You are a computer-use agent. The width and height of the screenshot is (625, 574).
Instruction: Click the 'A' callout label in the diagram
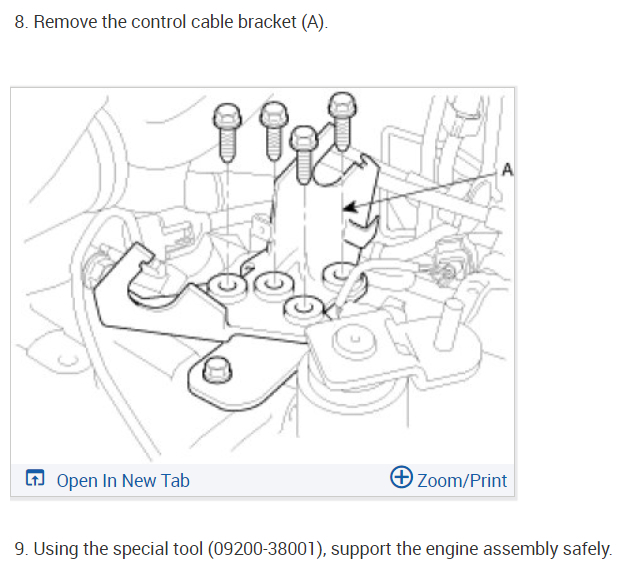click(x=507, y=169)
